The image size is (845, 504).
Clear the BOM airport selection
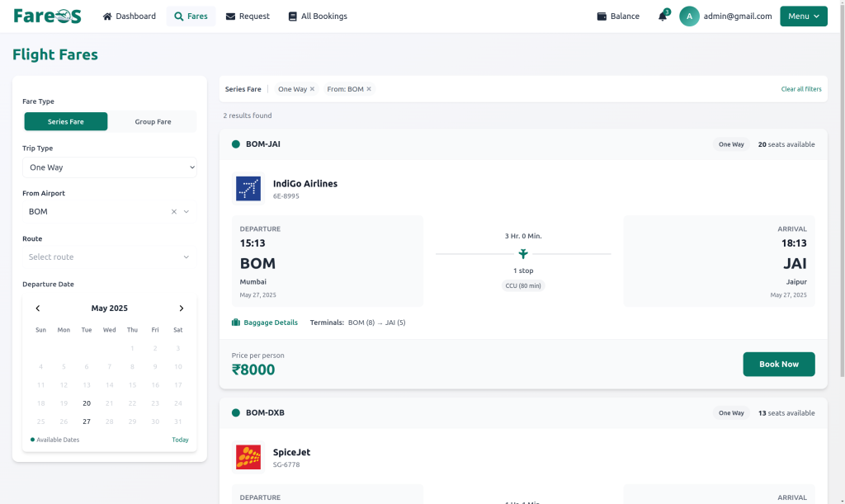tap(174, 212)
